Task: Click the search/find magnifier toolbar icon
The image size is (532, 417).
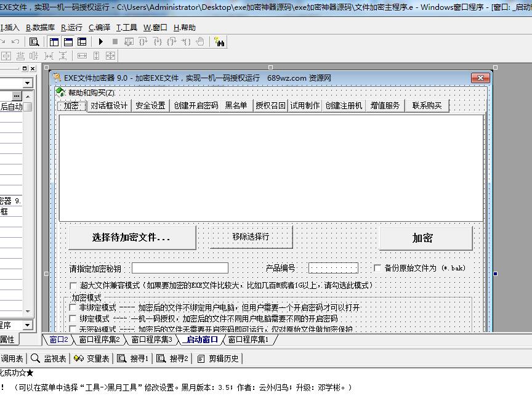Action: pos(34,42)
